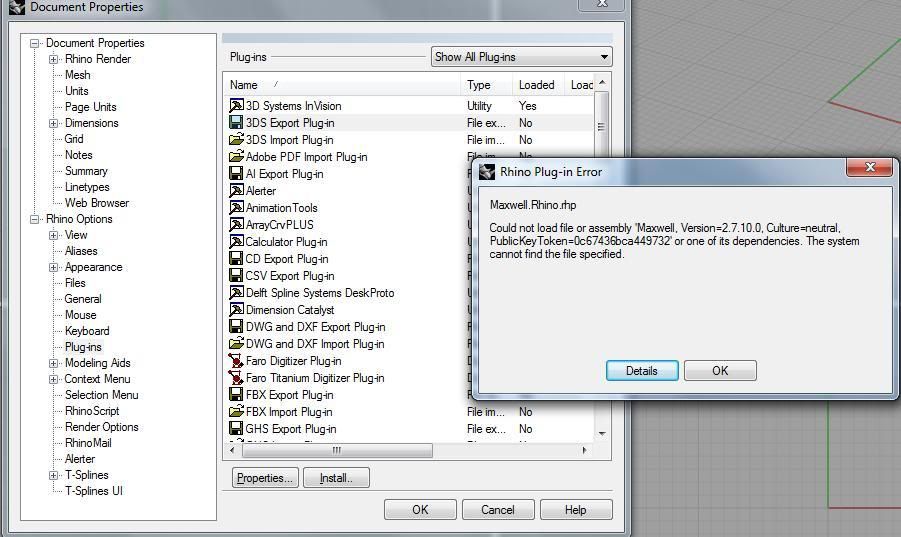Select Mesh in the properties tree
Image resolution: width=901 pixels, height=537 pixels.
(78, 75)
